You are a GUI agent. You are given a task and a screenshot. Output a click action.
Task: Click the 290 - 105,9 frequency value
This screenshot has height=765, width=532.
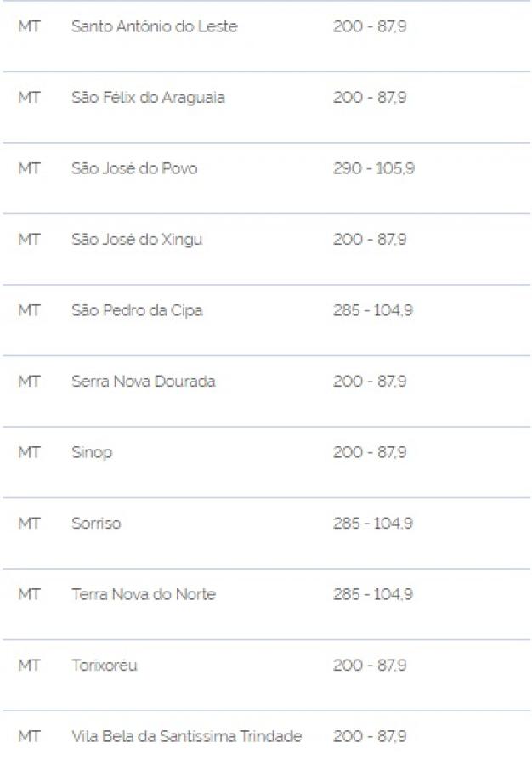point(374,168)
